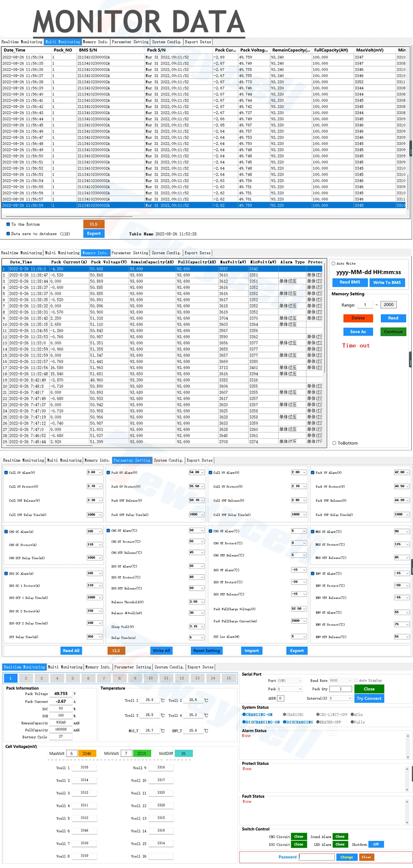Expand the Baud Rate 9600 dropdown

[x=340, y=680]
